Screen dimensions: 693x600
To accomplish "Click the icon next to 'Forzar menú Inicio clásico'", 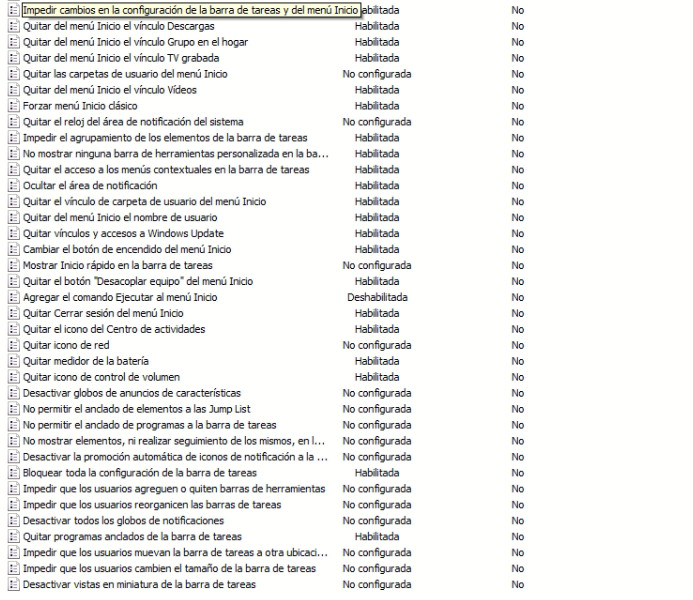I will [14, 106].
